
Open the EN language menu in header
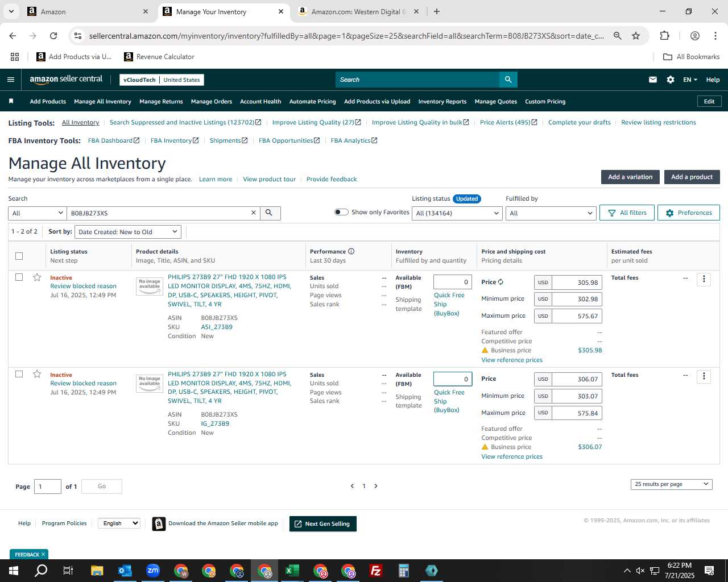(x=690, y=80)
